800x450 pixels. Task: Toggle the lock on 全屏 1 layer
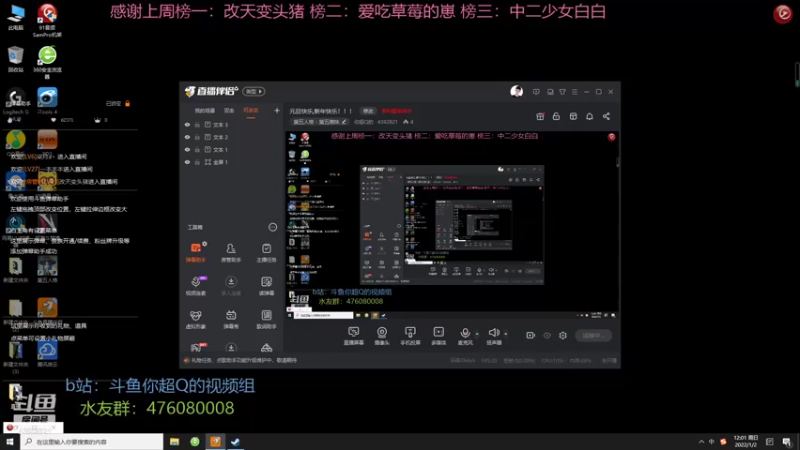coord(197,162)
